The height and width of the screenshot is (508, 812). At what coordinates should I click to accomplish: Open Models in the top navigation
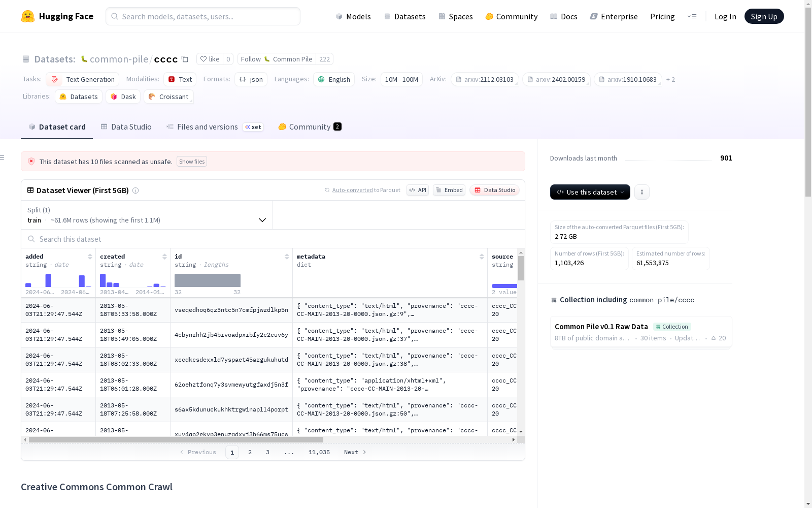click(x=353, y=16)
